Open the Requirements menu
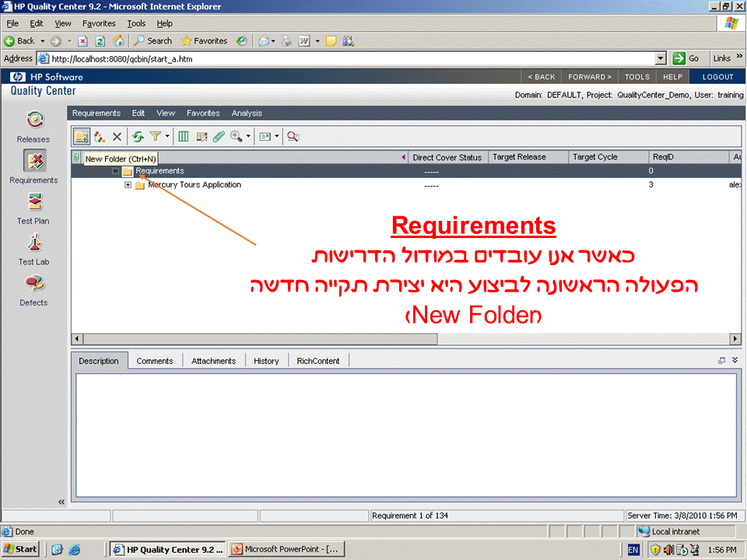747x560 pixels. 96,113
